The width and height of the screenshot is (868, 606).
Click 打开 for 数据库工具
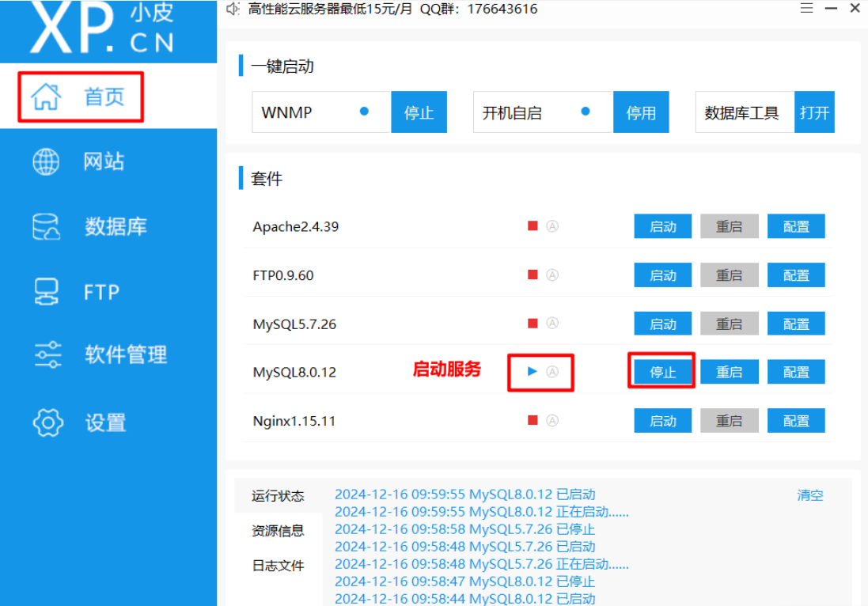[814, 112]
